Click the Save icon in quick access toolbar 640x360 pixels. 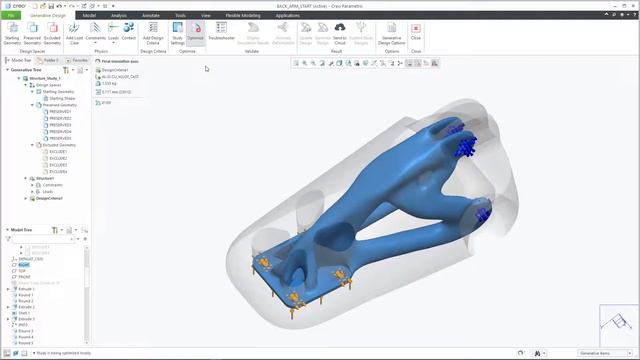click(x=51, y=6)
